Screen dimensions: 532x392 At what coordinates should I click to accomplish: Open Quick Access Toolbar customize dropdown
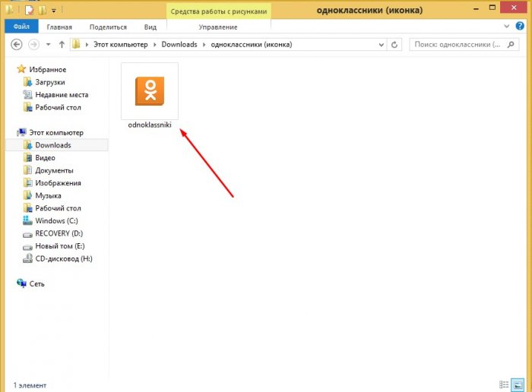(x=54, y=11)
